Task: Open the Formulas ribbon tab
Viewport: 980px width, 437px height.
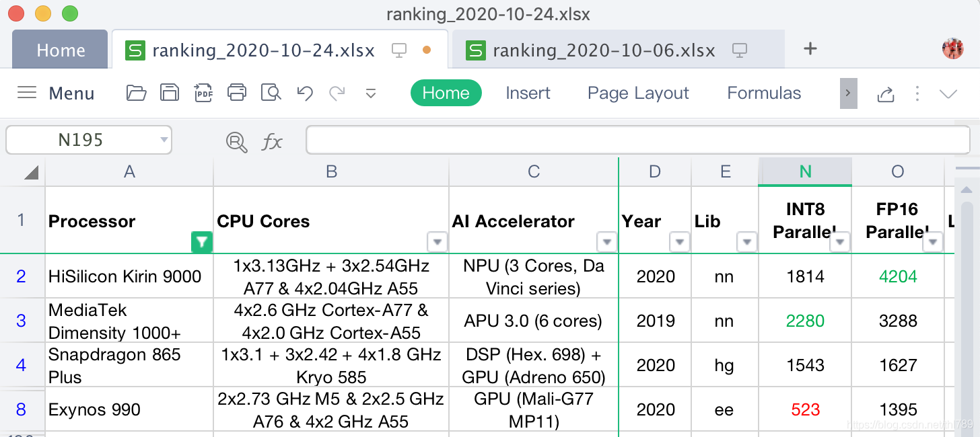Action: (764, 93)
